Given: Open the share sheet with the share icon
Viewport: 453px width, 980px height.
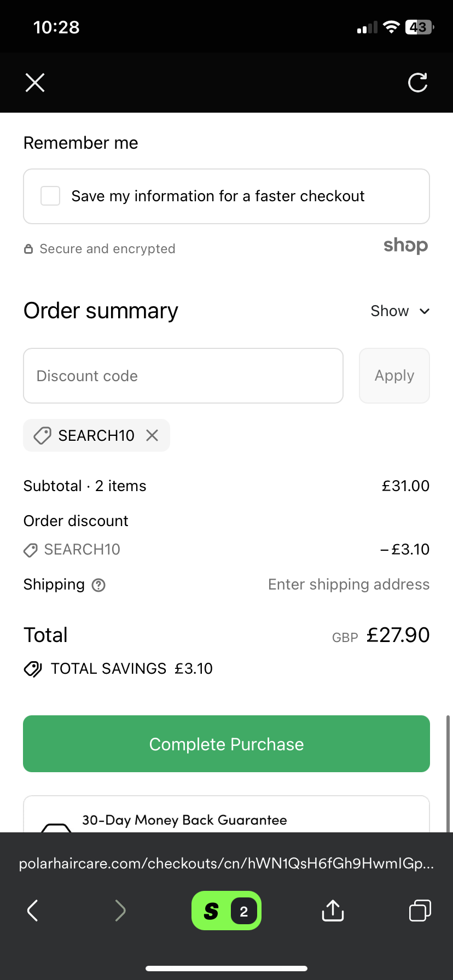Looking at the screenshot, I should [332, 911].
